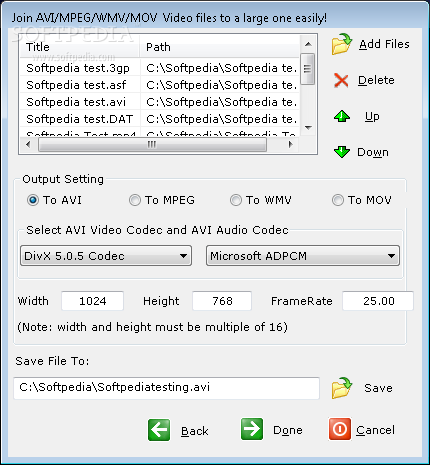Image resolution: width=430 pixels, height=465 pixels.
Task: Move file down with green Down arrow
Action: tap(342, 152)
